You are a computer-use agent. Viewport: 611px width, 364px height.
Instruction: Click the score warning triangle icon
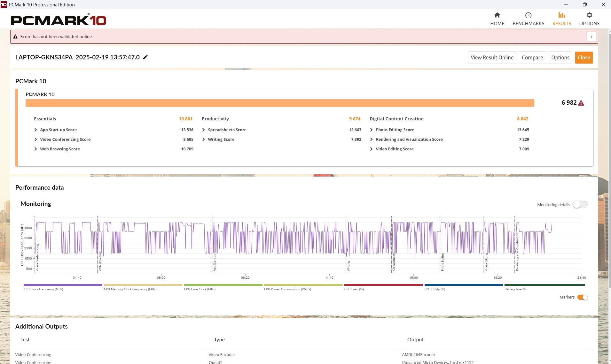(x=581, y=103)
